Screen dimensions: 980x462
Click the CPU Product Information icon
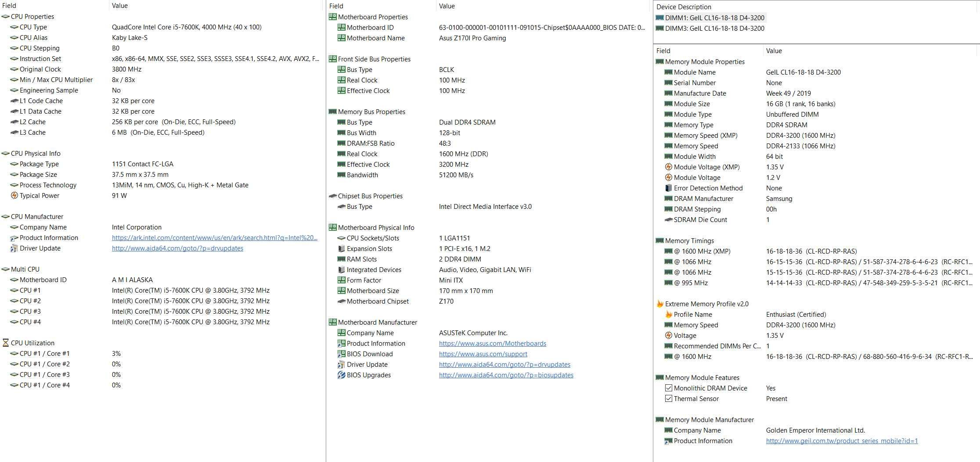pyautogui.click(x=14, y=238)
